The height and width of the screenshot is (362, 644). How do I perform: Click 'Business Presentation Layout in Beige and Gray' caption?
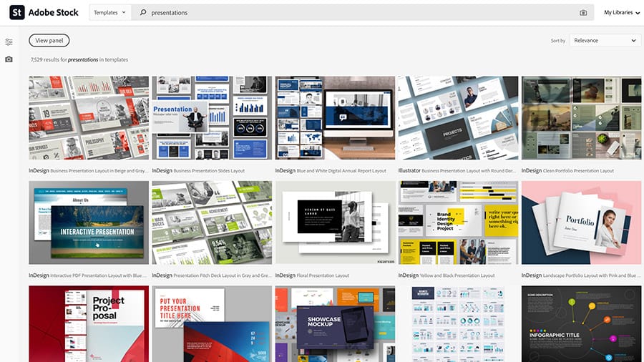pyautogui.click(x=88, y=170)
